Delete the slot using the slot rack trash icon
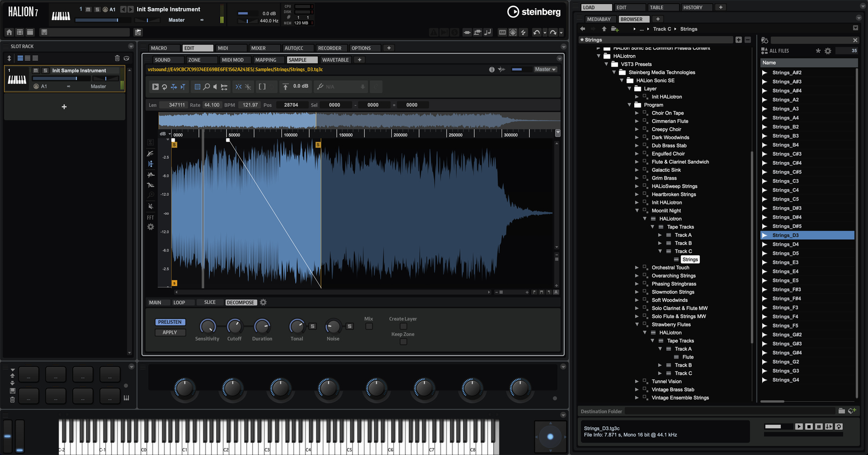This screenshot has width=868, height=455. tap(117, 58)
